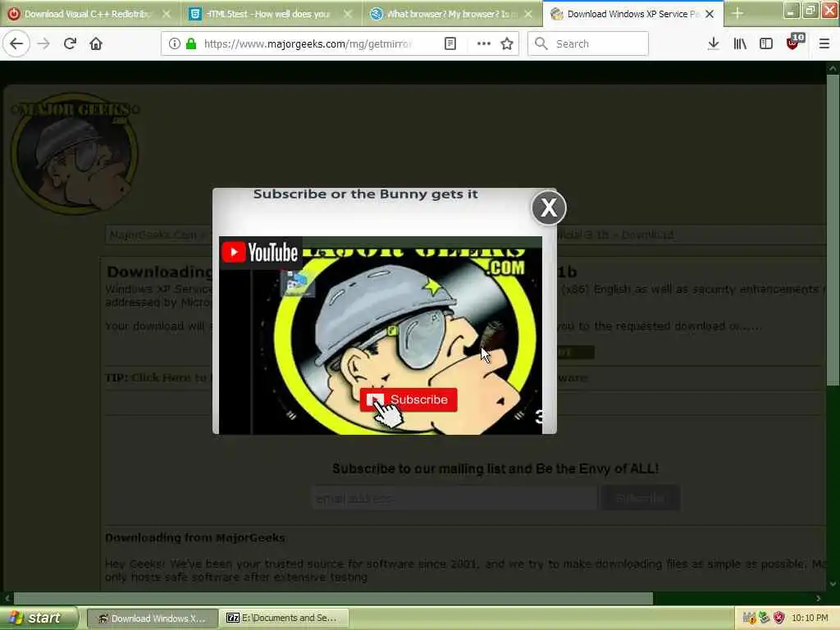Screen dimensions: 840x630
Task: Open the Firefox hamburger menu
Action: 824,43
